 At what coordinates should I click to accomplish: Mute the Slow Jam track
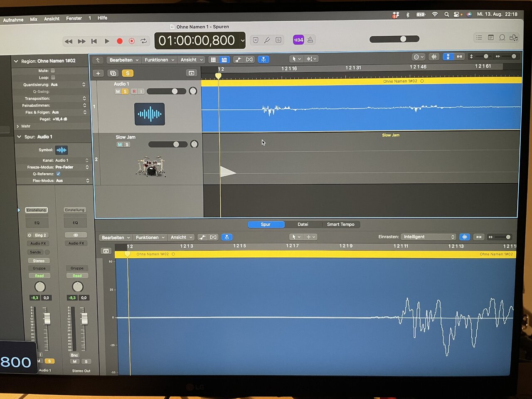(120, 145)
